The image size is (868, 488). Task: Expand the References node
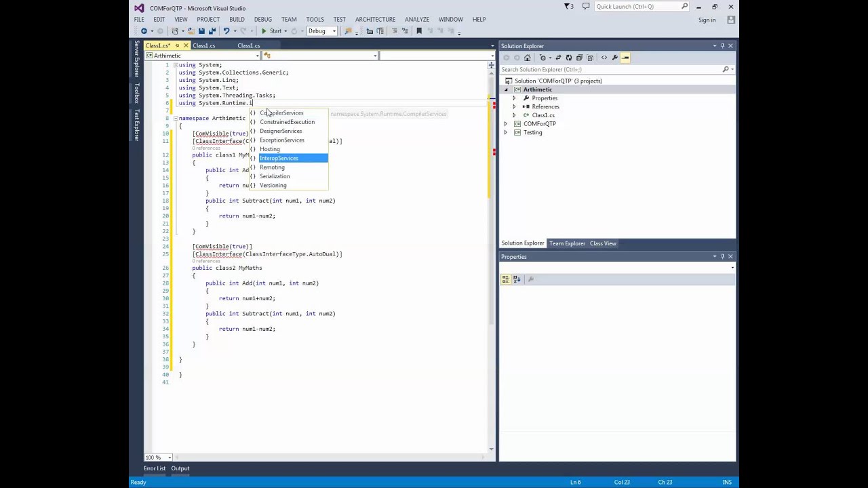click(514, 106)
